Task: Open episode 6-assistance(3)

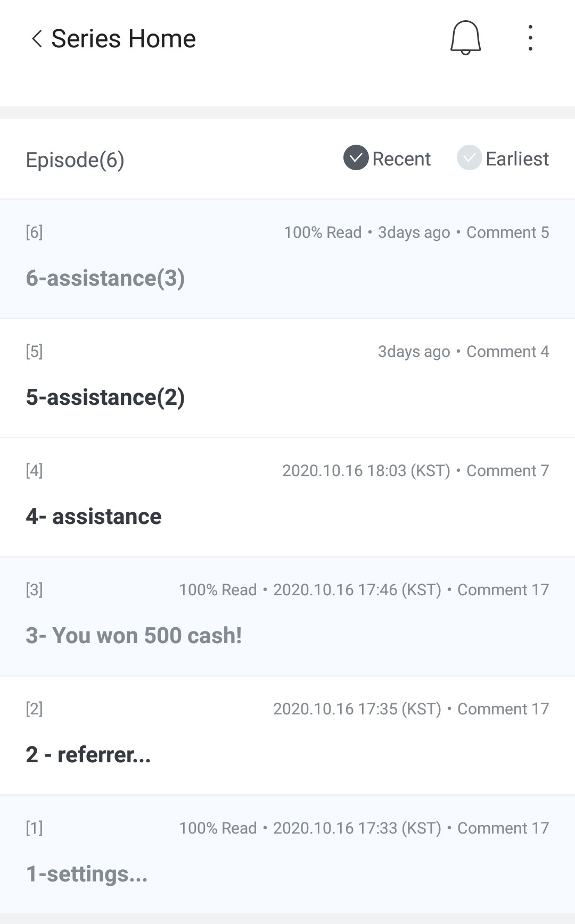Action: pos(105,278)
